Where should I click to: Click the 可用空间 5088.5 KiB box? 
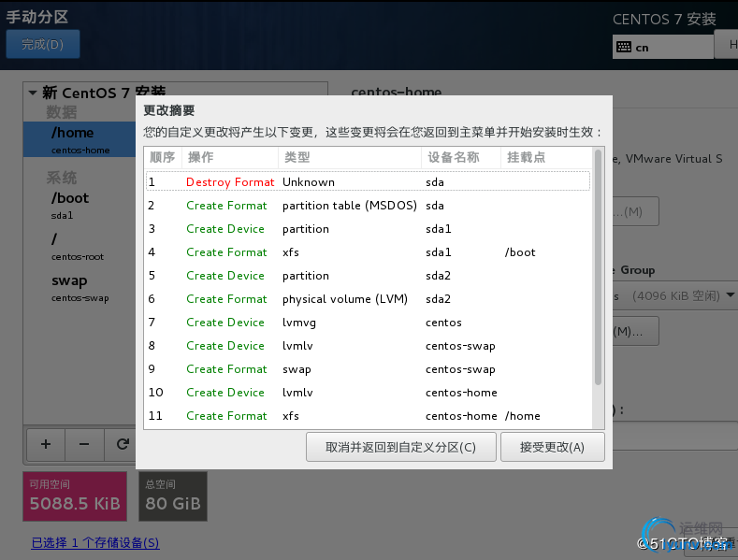click(x=75, y=496)
